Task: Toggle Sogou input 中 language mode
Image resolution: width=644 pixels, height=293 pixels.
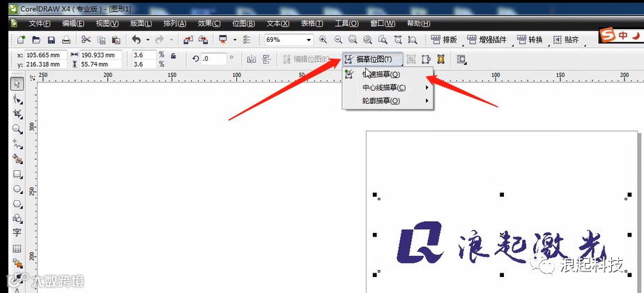Action: (x=623, y=36)
